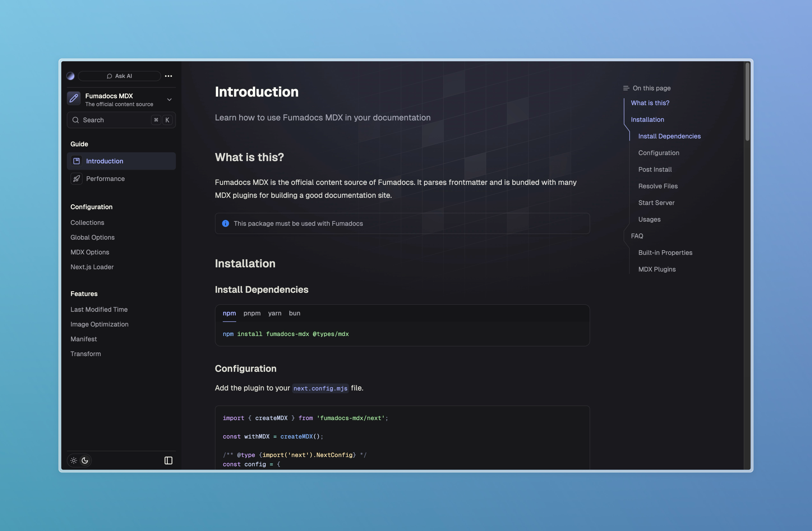This screenshot has height=531, width=812.
Task: Jump to Built-in Properties in contents
Action: click(x=665, y=253)
